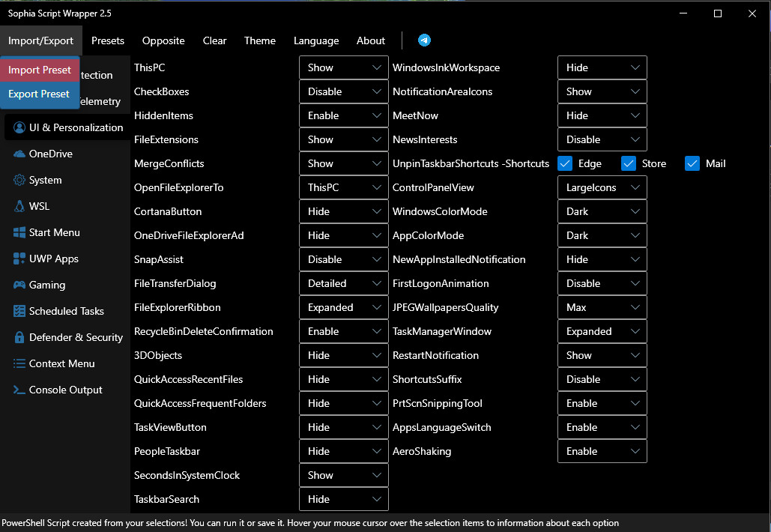
Task: Uncheck the Mail checkbox
Action: coord(692,164)
